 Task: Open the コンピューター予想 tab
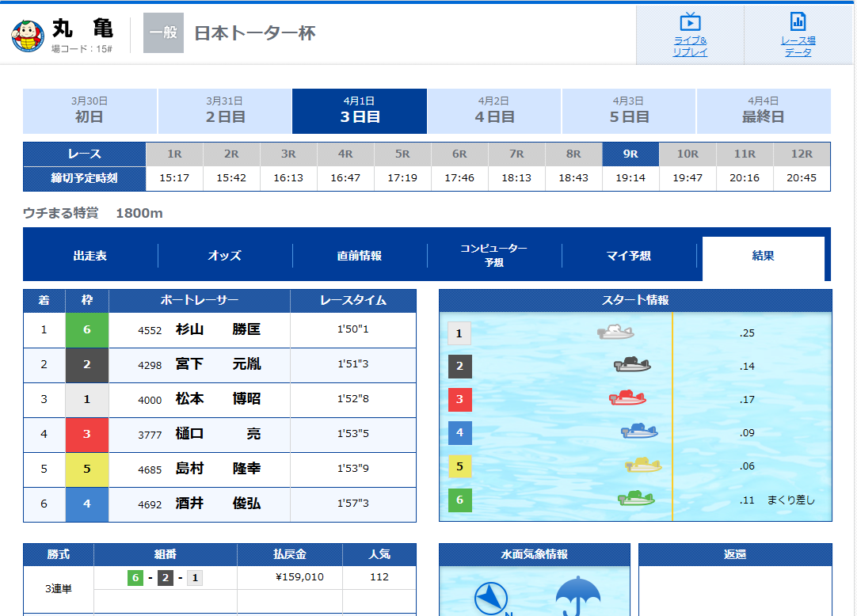[494, 256]
